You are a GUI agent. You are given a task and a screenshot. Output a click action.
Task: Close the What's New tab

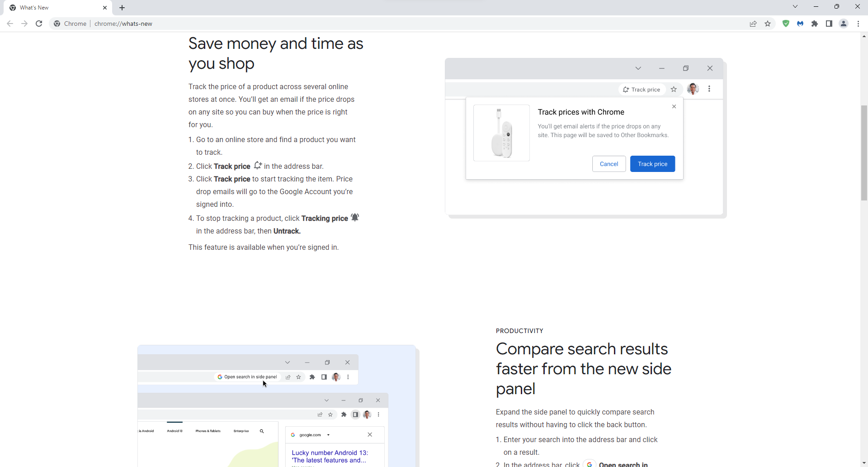[x=105, y=8]
